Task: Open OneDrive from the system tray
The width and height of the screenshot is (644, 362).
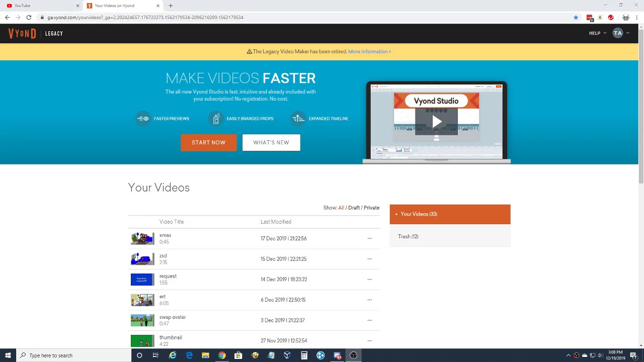Action: [x=584, y=355]
